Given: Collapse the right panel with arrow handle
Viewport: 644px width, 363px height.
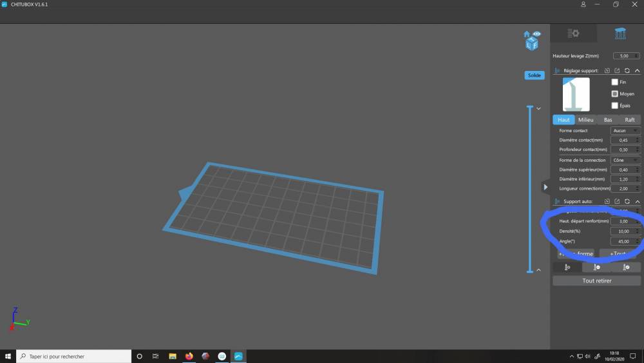Looking at the screenshot, I should [x=545, y=187].
